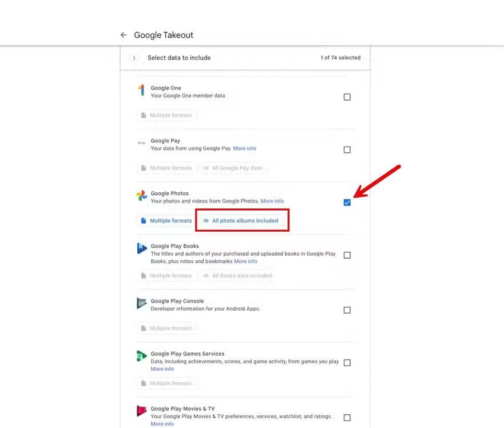The image size is (504, 428).
Task: Click the Google Pay logo icon
Action: tap(141, 143)
